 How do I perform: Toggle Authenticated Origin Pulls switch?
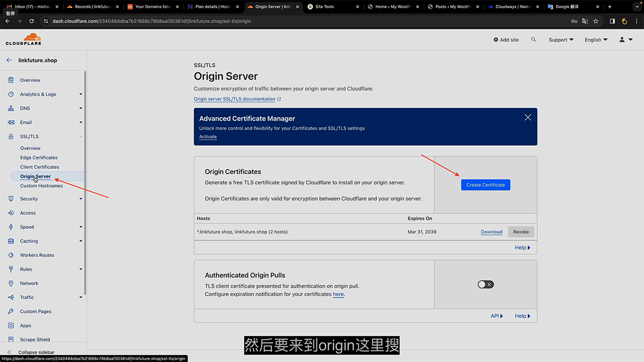tap(486, 284)
